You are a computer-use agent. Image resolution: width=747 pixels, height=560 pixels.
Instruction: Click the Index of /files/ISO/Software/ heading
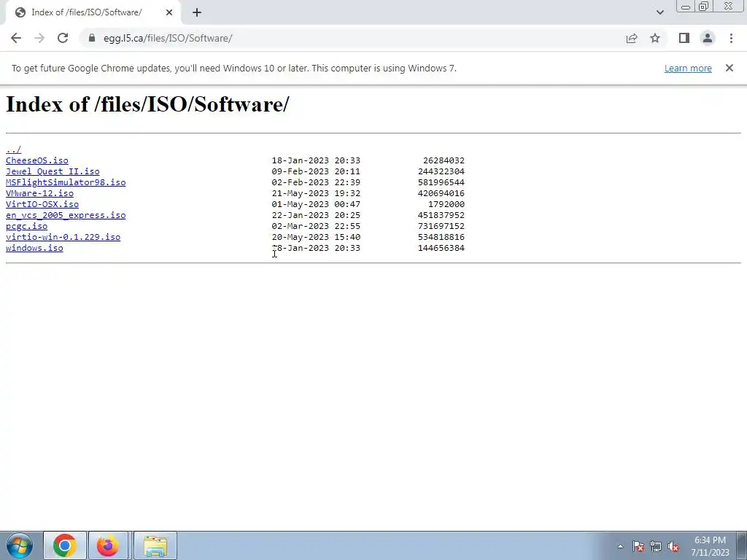click(x=147, y=104)
